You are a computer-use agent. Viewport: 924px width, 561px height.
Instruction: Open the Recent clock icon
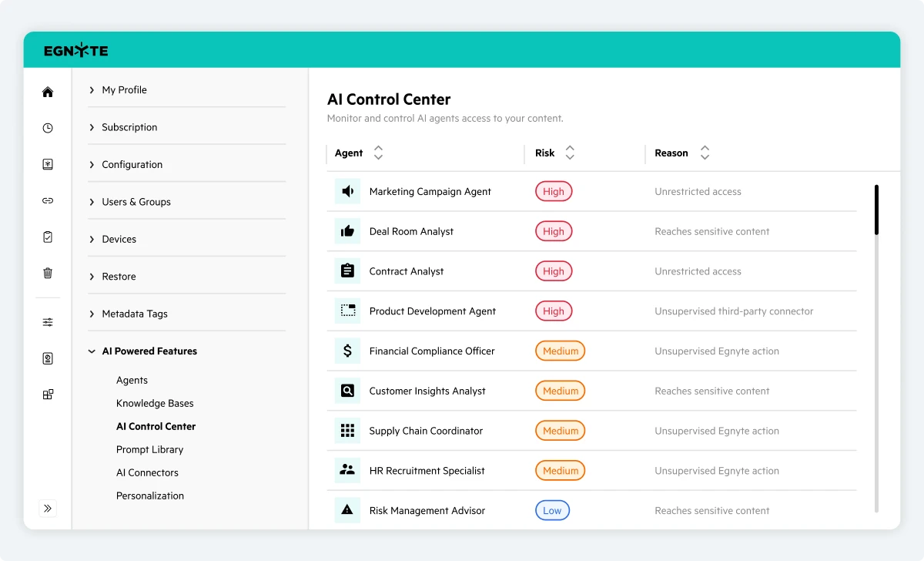click(x=48, y=128)
